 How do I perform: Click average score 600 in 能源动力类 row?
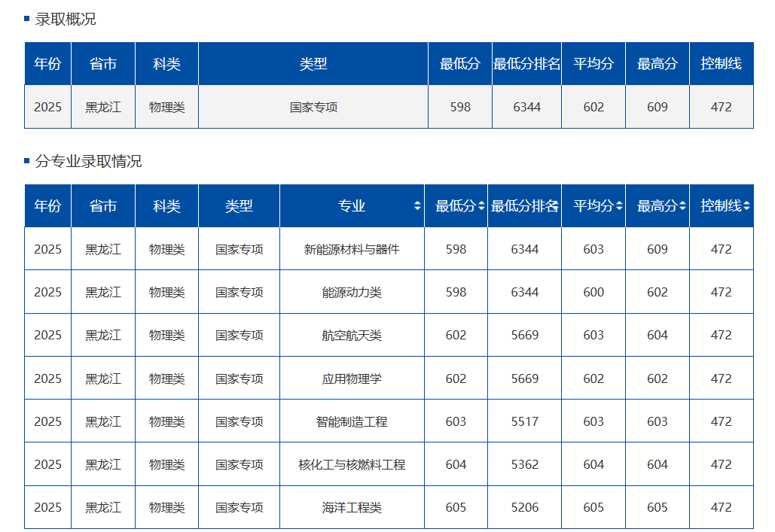click(593, 293)
